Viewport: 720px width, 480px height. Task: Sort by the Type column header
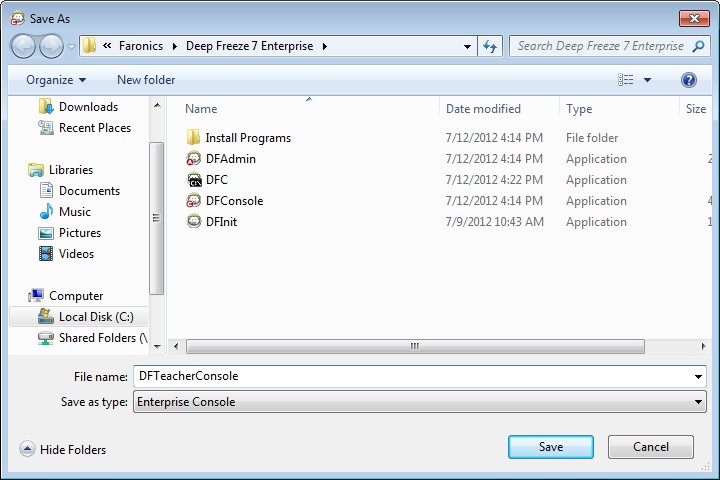(579, 109)
